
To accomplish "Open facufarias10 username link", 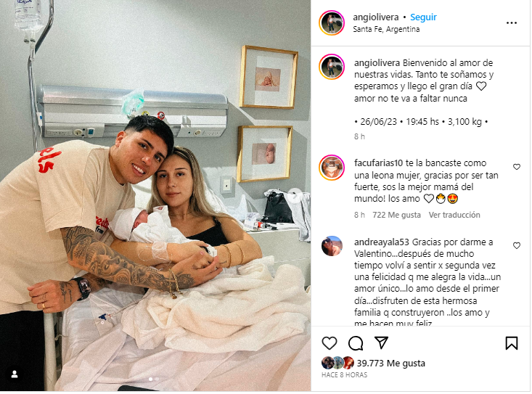I will [378, 163].
